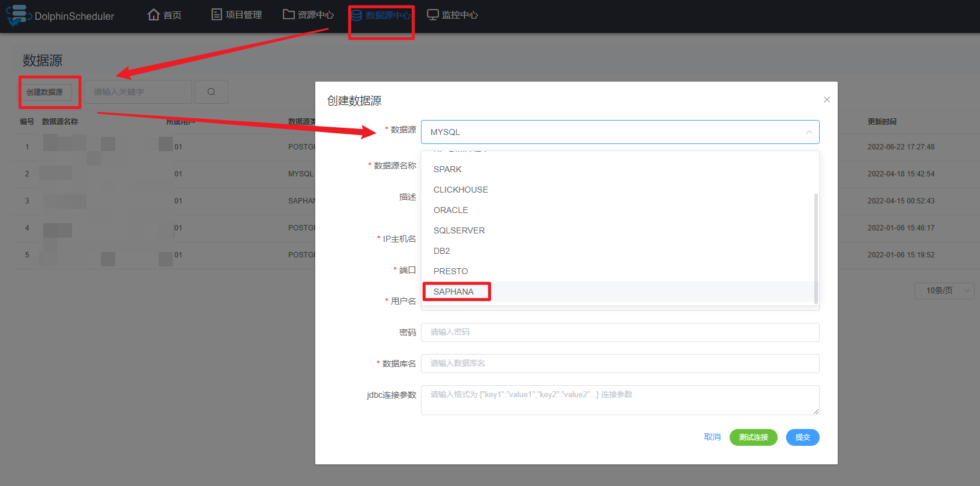Open 数据源中心 datasource center menu

pyautogui.click(x=381, y=15)
